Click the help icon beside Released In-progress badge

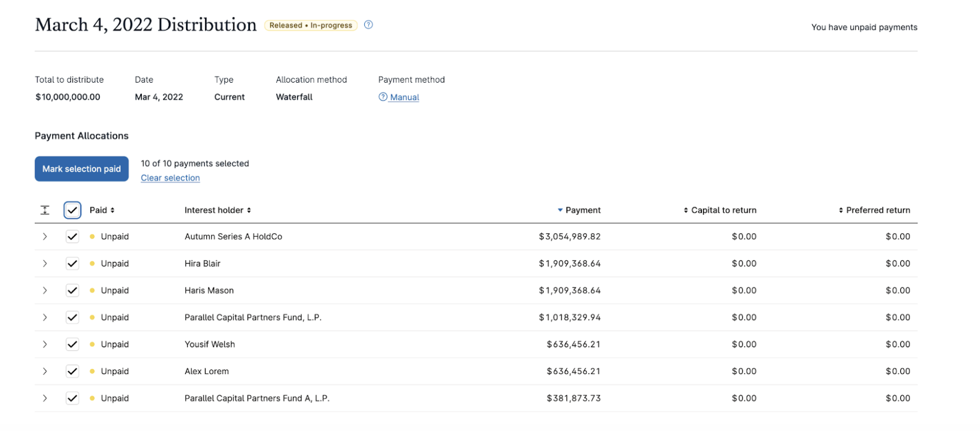[368, 25]
